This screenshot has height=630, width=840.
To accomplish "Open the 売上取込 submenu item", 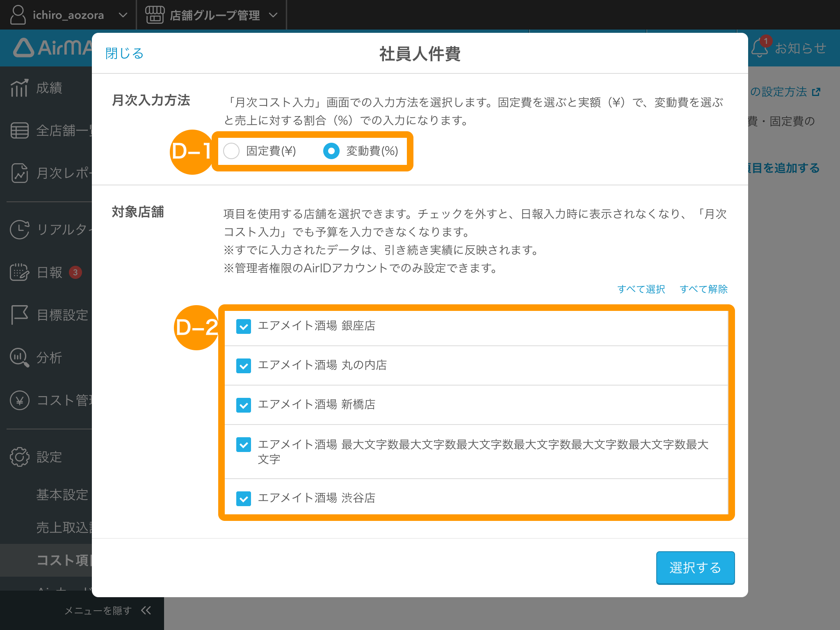I will [x=64, y=527].
